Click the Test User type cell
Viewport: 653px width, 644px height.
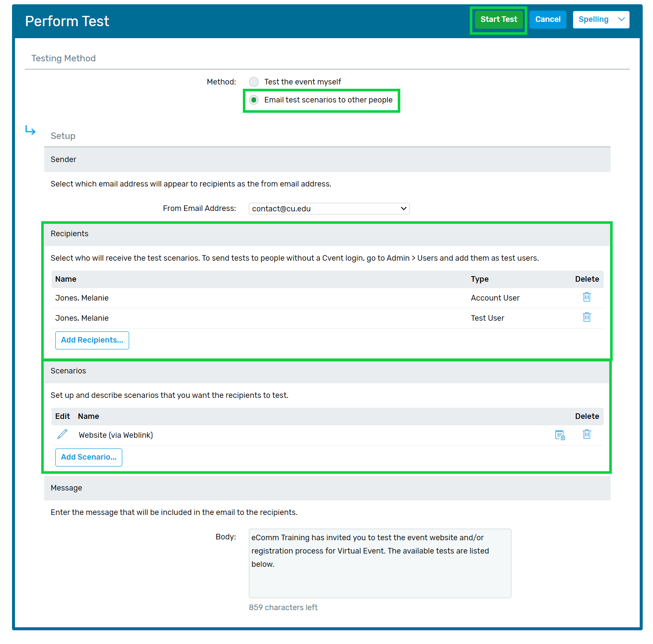tap(487, 318)
